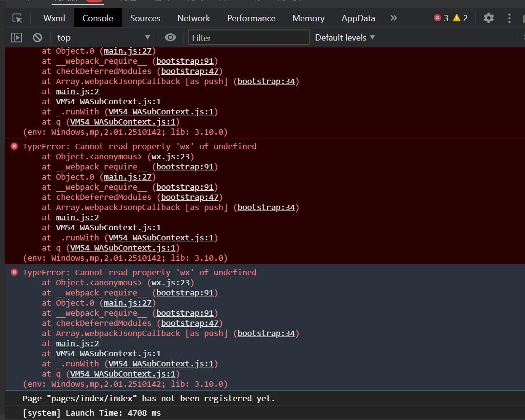Click the red error count badge
This screenshot has width=525, height=420.
point(441,18)
